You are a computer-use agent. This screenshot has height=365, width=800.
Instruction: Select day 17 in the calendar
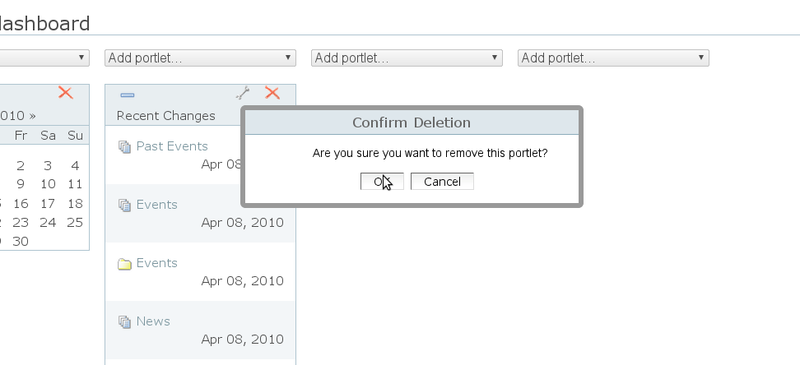point(47,204)
